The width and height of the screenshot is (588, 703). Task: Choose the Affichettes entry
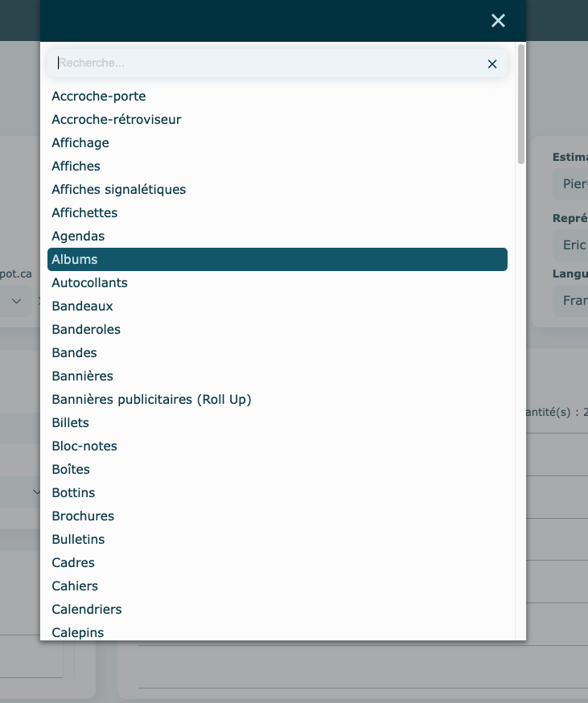coord(84,213)
